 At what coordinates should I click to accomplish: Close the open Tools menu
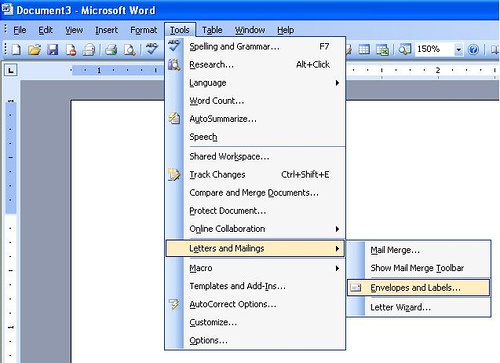click(180, 30)
